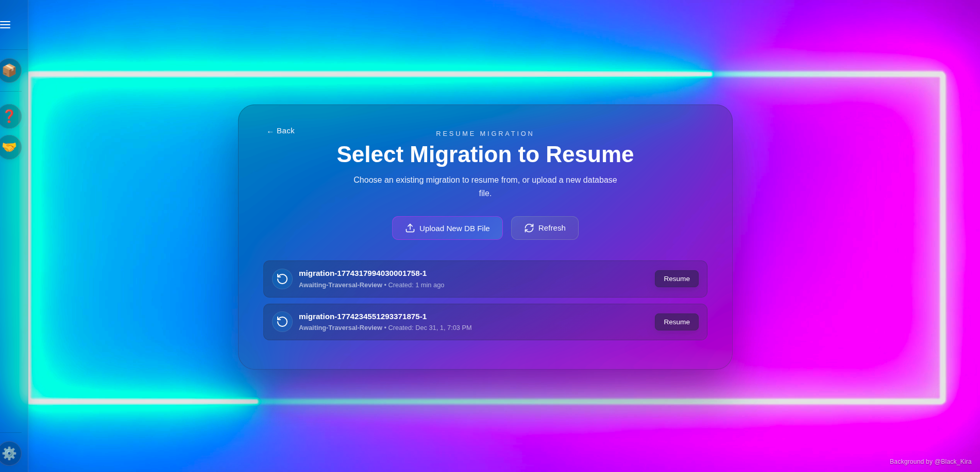
Task: Resume migration-1774234551293371875-1
Action: pos(676,322)
